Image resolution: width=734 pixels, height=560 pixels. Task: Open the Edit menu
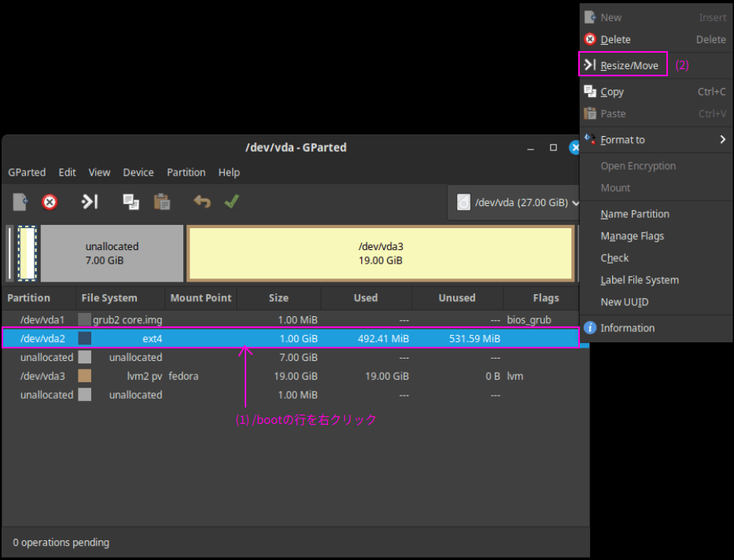67,172
